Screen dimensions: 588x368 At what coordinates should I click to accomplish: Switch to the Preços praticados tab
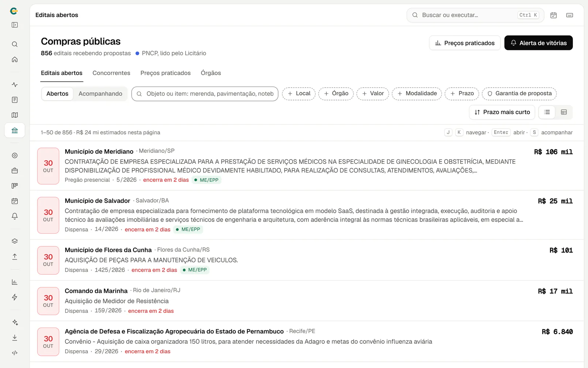point(165,73)
